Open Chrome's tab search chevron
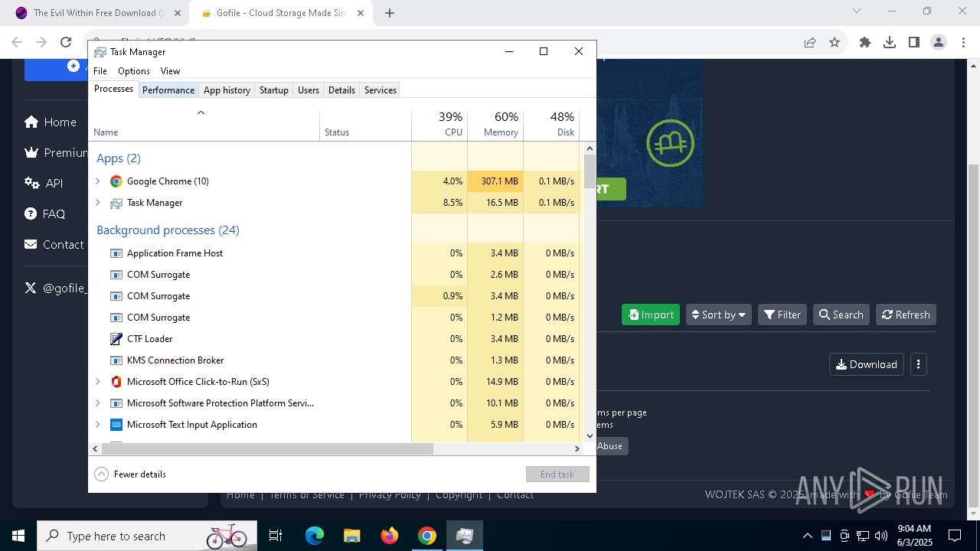 point(857,11)
